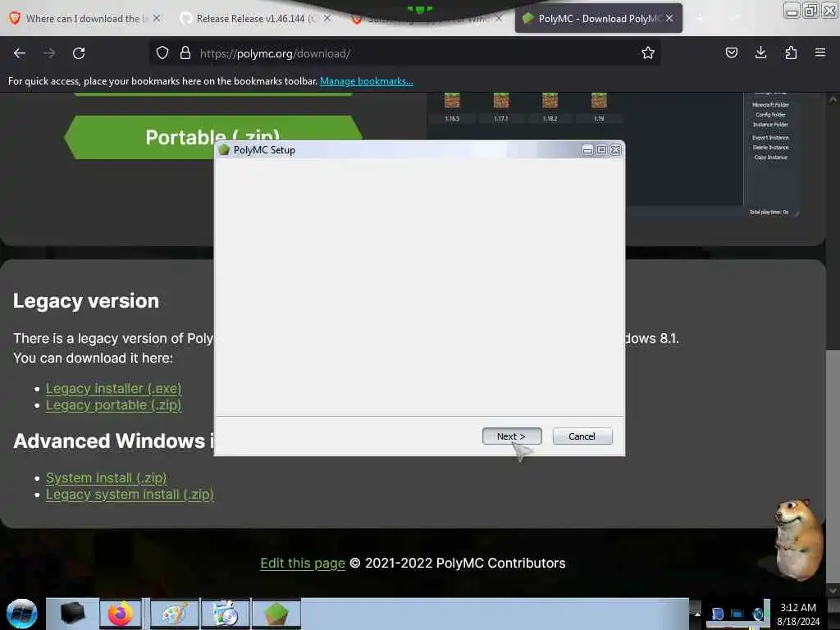The width and height of the screenshot is (840, 630).
Task: Open the Windows Start menu orb
Action: point(22,614)
